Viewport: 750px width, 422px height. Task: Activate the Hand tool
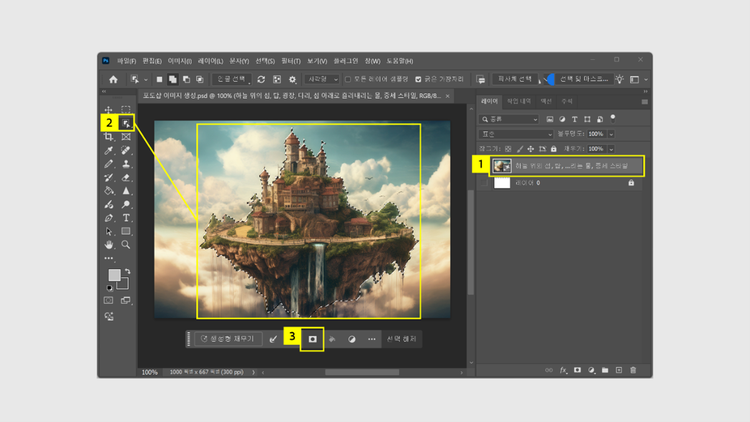[109, 244]
